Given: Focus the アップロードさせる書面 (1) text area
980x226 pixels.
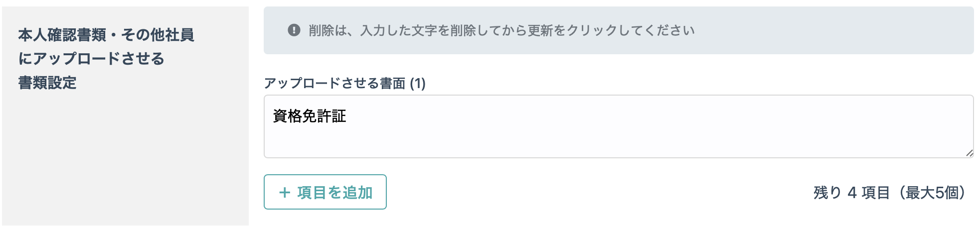Looking at the screenshot, I should (619, 126).
